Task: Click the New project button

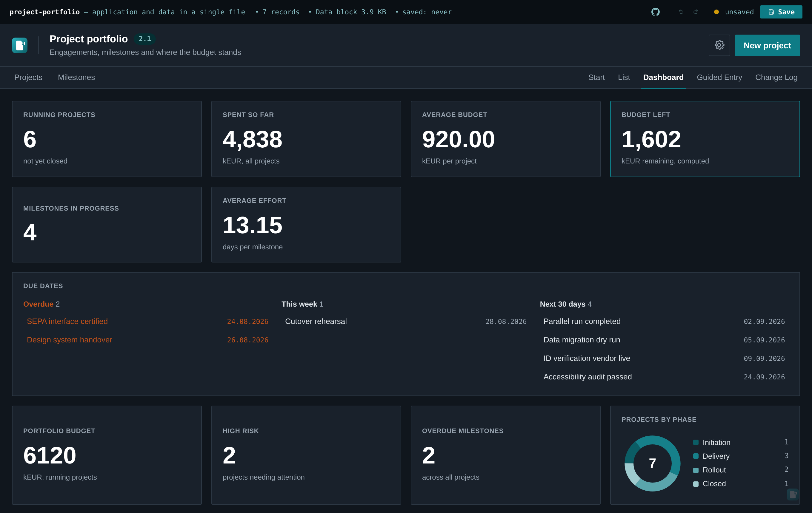Action: click(767, 45)
